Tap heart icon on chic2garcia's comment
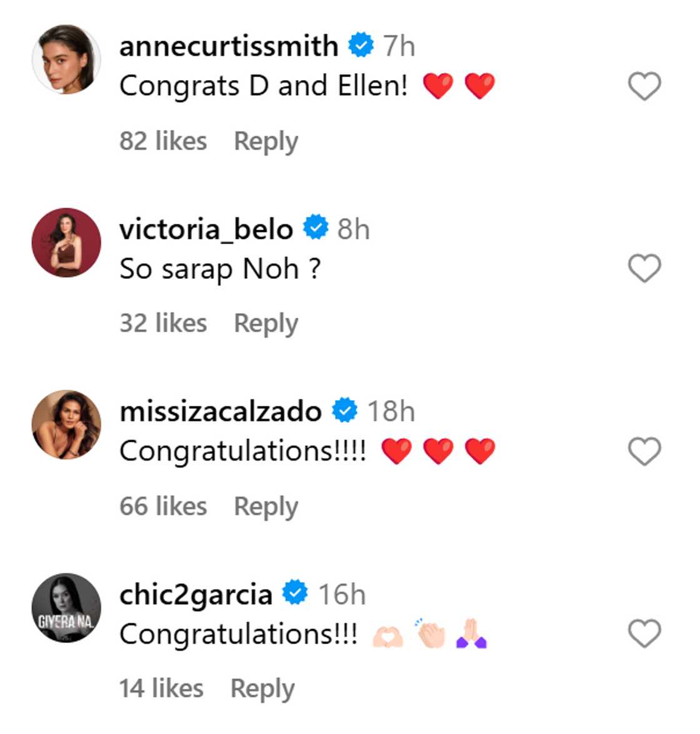 pyautogui.click(x=644, y=634)
